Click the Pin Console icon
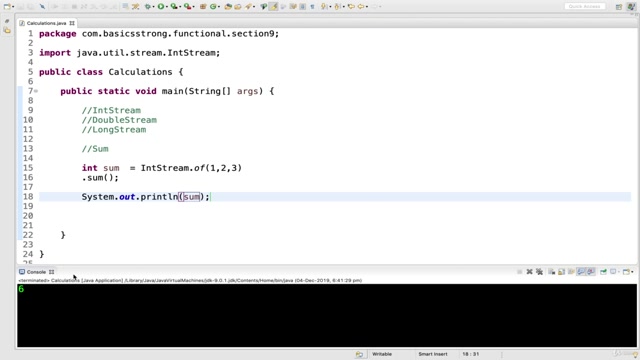640x360 pixels. tap(603, 272)
